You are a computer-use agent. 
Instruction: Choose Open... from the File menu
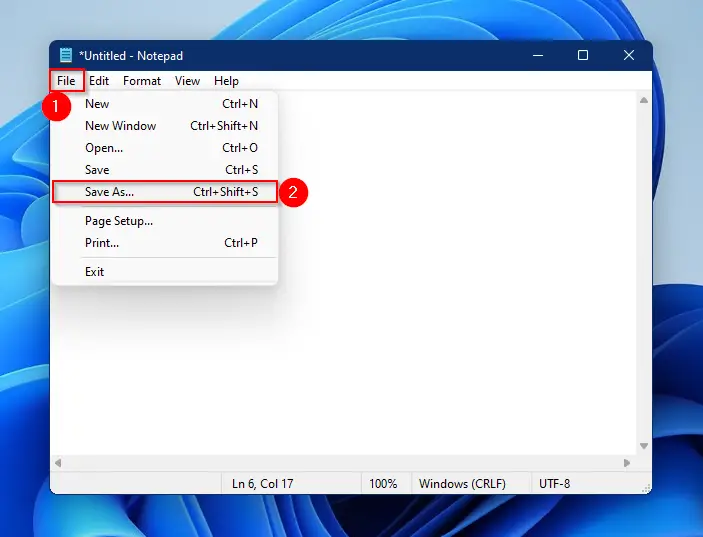165,147
